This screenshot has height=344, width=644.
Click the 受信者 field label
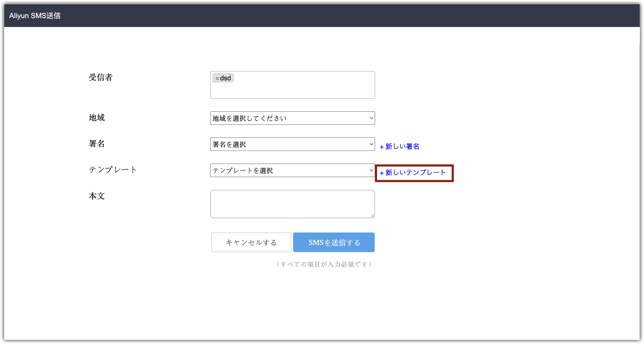tap(101, 77)
